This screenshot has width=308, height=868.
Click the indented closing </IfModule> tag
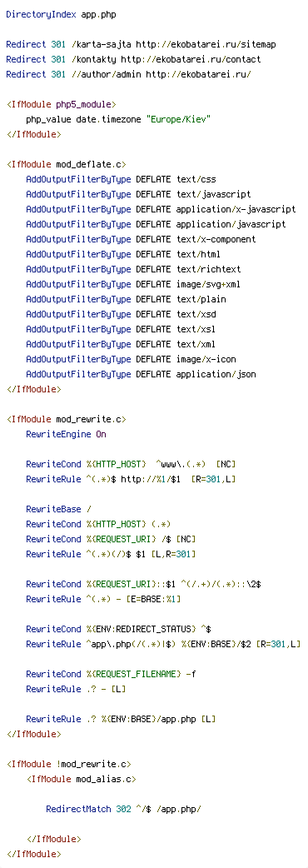[53, 839]
